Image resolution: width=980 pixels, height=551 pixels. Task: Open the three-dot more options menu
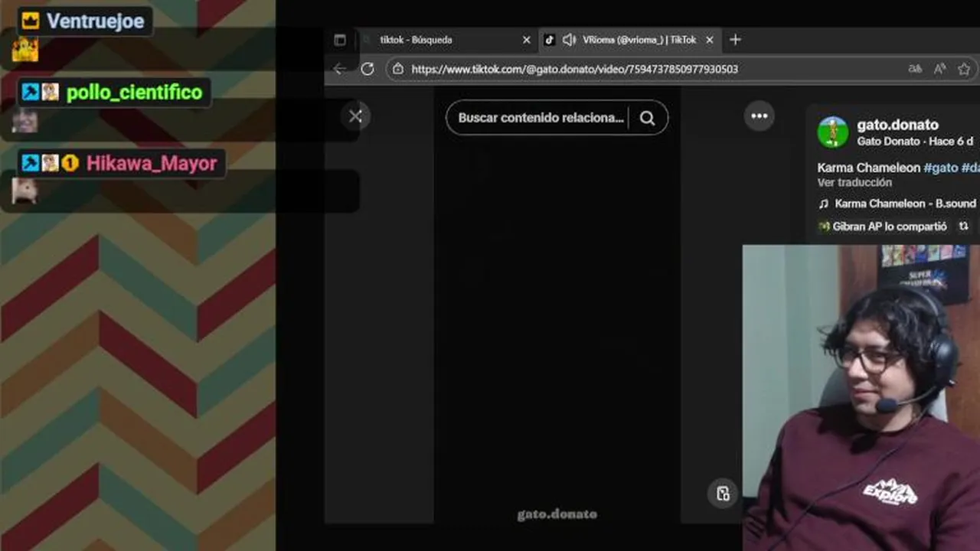pyautogui.click(x=759, y=116)
